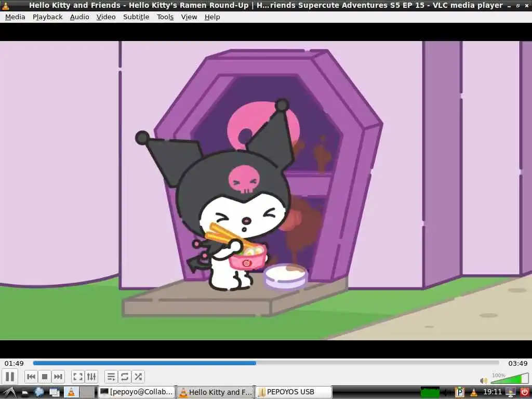Open the Playback menu

tap(47, 17)
